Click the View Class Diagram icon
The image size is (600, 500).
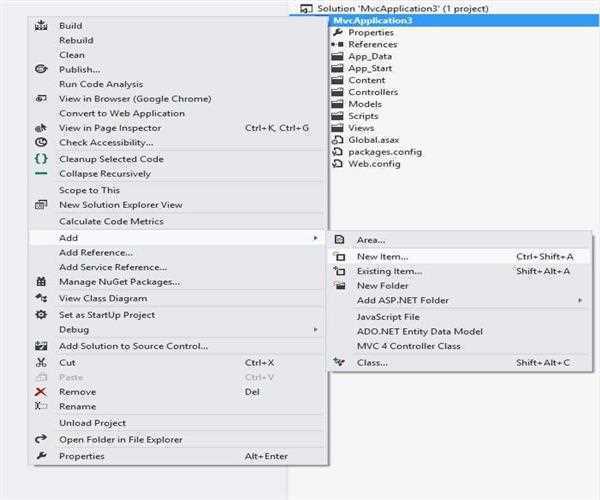(x=40, y=298)
